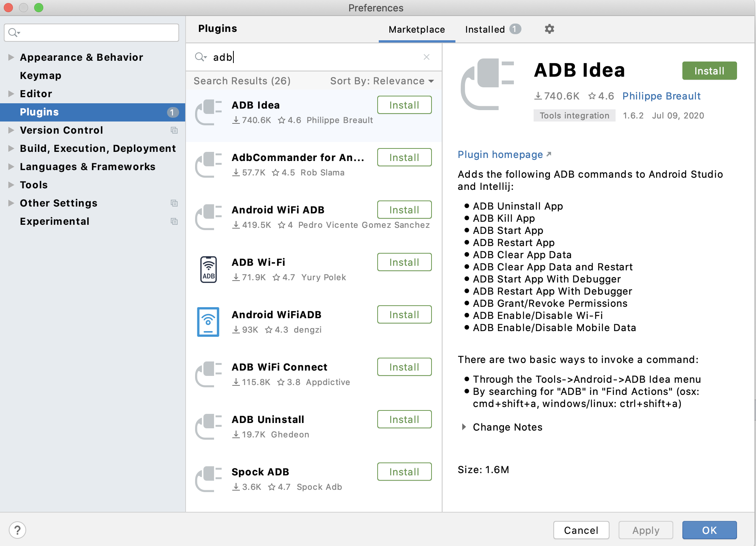Select Keymap in settings list
The image size is (756, 546).
click(41, 76)
